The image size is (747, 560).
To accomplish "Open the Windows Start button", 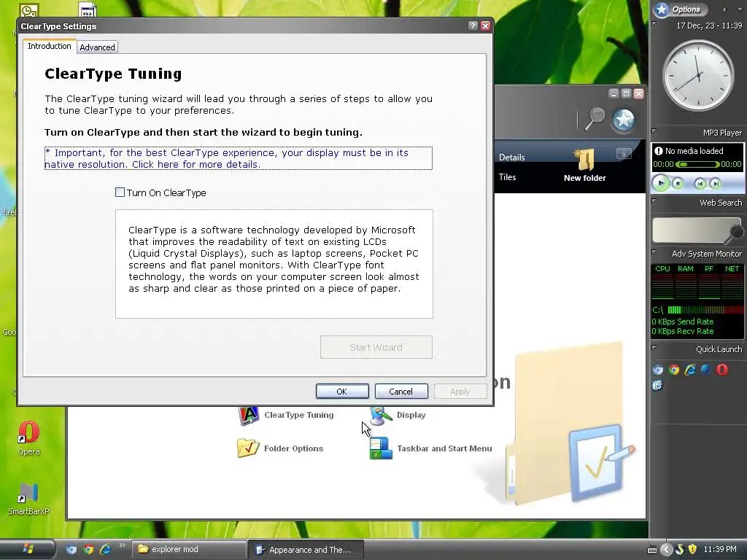I will point(27,549).
